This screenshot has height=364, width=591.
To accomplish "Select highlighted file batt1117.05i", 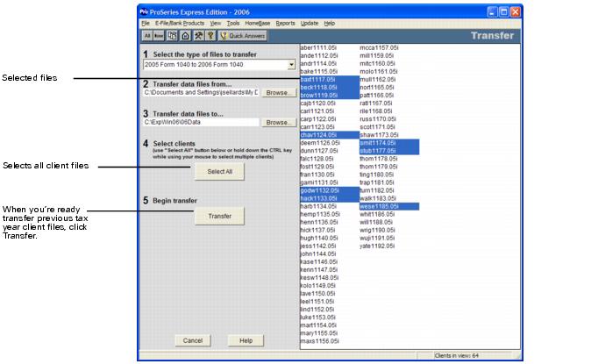I will [x=330, y=80].
